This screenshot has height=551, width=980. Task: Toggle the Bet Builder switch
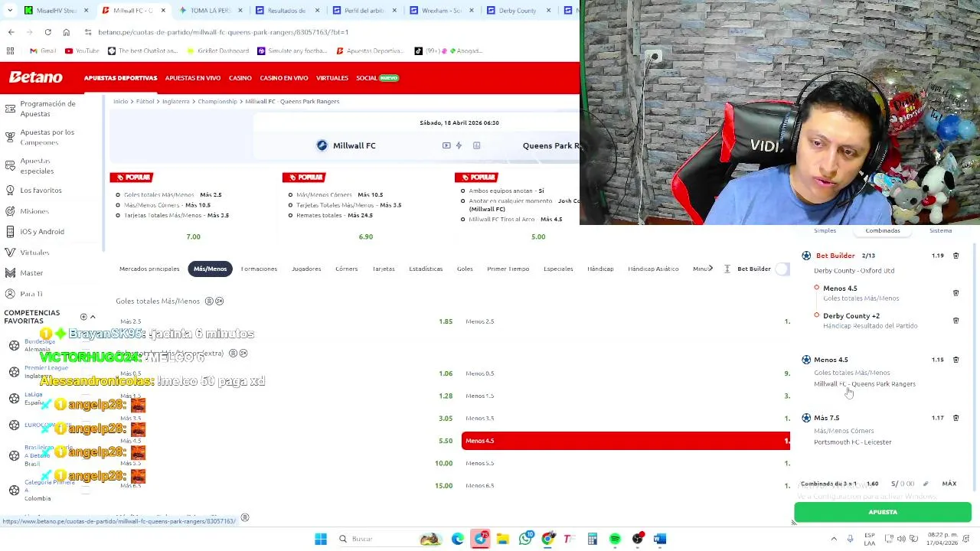point(782,269)
